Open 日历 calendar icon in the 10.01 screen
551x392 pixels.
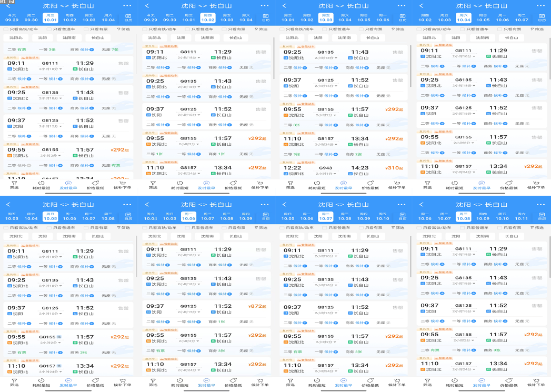127,17
